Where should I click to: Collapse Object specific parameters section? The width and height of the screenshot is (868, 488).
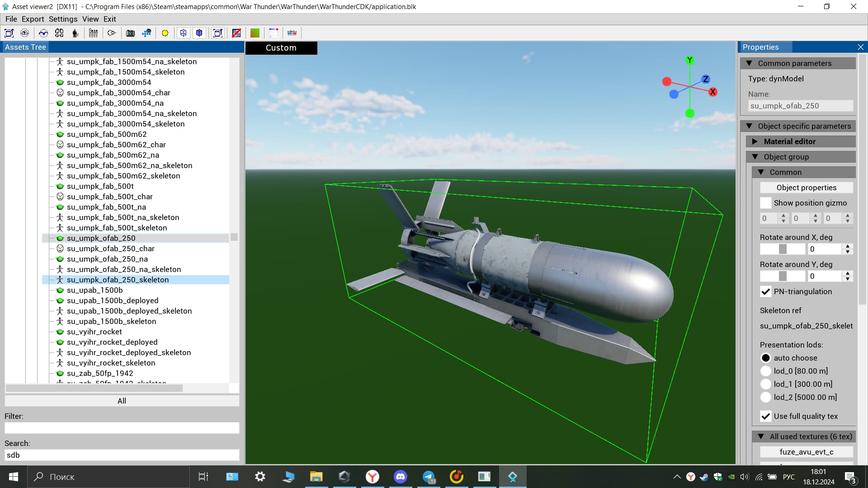(798, 126)
